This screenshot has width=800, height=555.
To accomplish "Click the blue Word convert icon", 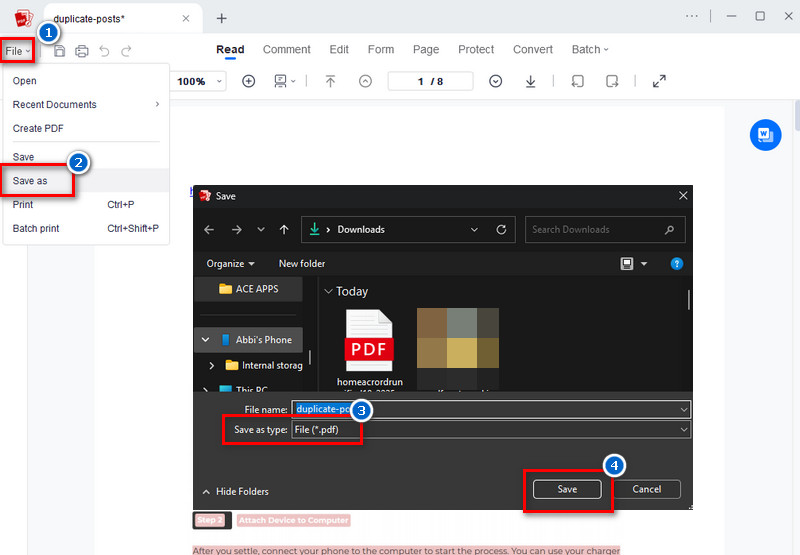I will pos(765,134).
